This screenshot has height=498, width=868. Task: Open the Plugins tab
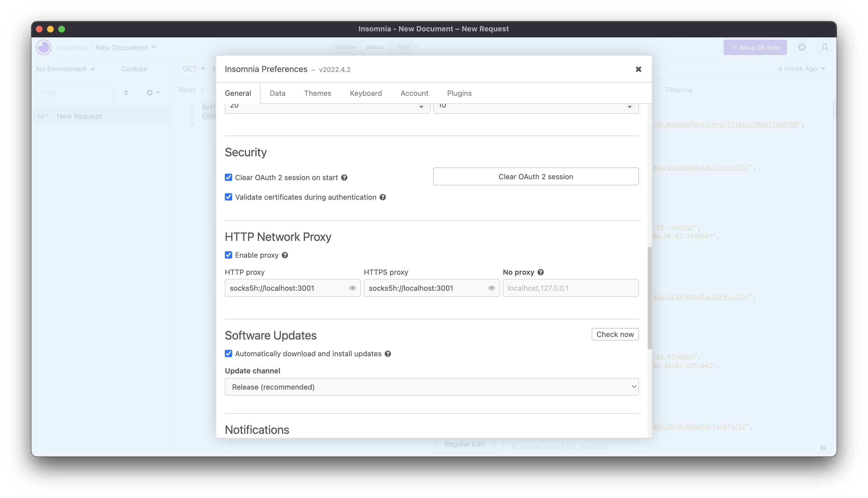pos(459,93)
